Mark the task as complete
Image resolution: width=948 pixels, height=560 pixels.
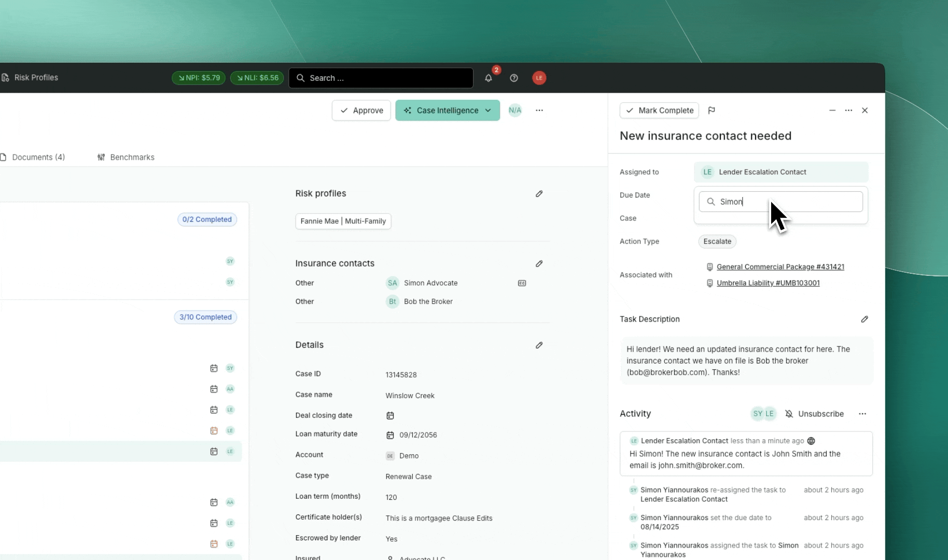click(659, 110)
